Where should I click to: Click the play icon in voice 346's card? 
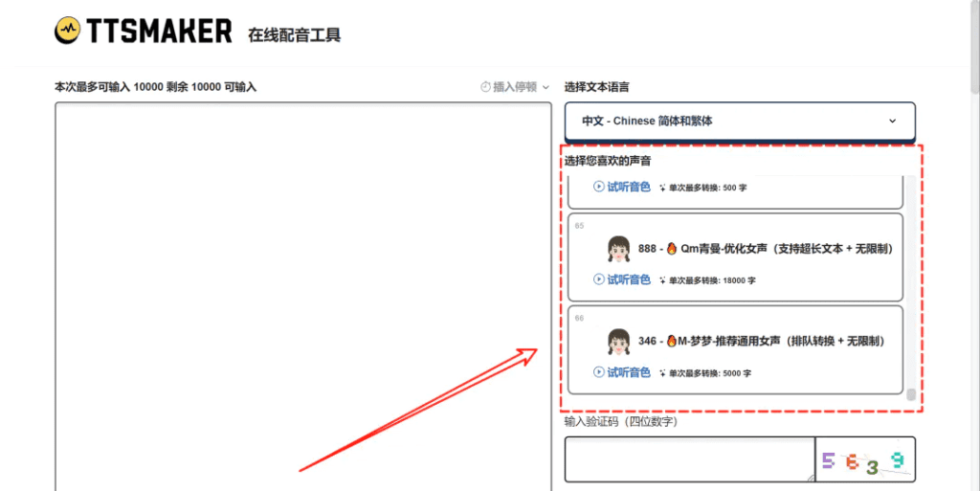599,372
